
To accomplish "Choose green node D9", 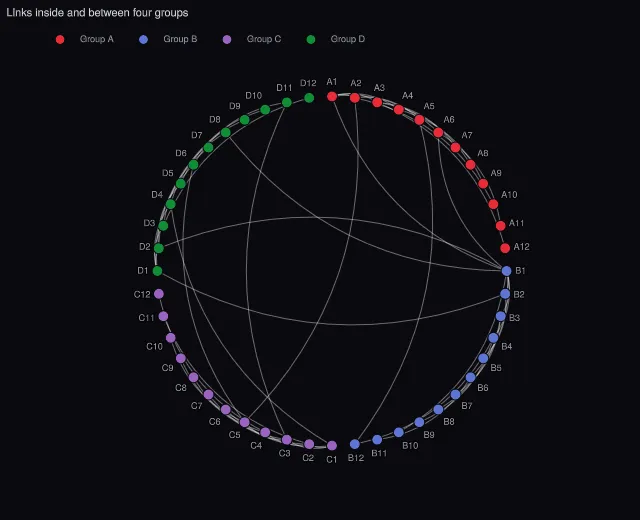I will click(244, 120).
